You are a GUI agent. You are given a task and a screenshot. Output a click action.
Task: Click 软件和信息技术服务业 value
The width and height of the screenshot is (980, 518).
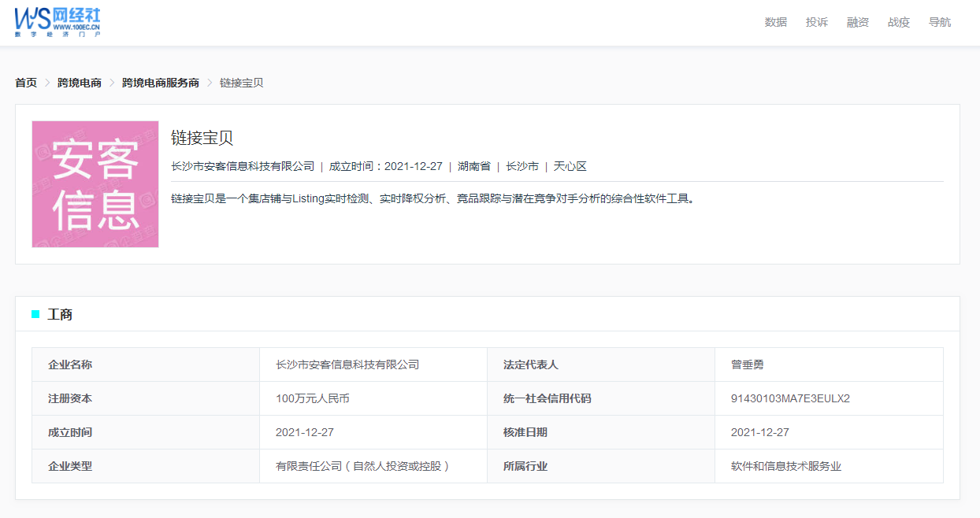pos(786,467)
